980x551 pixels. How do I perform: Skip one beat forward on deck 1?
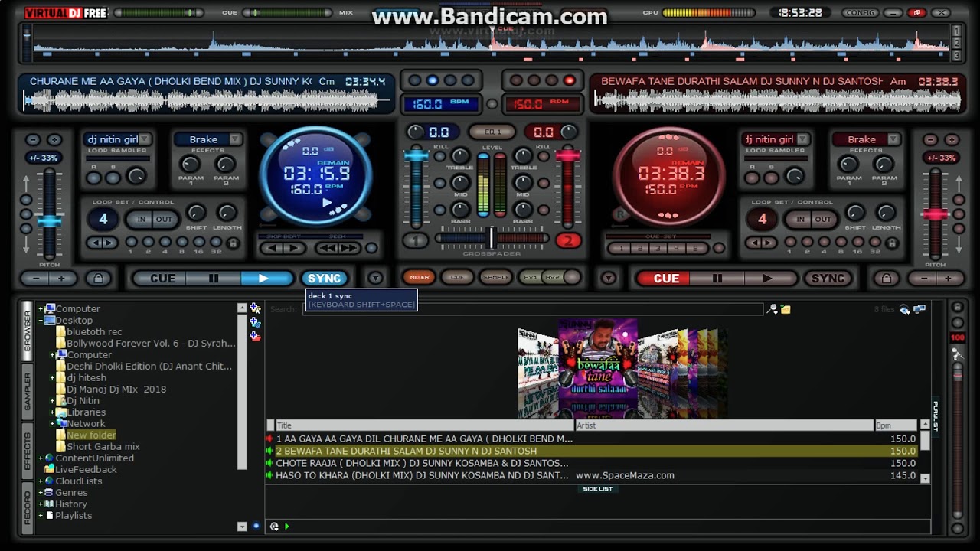[293, 248]
